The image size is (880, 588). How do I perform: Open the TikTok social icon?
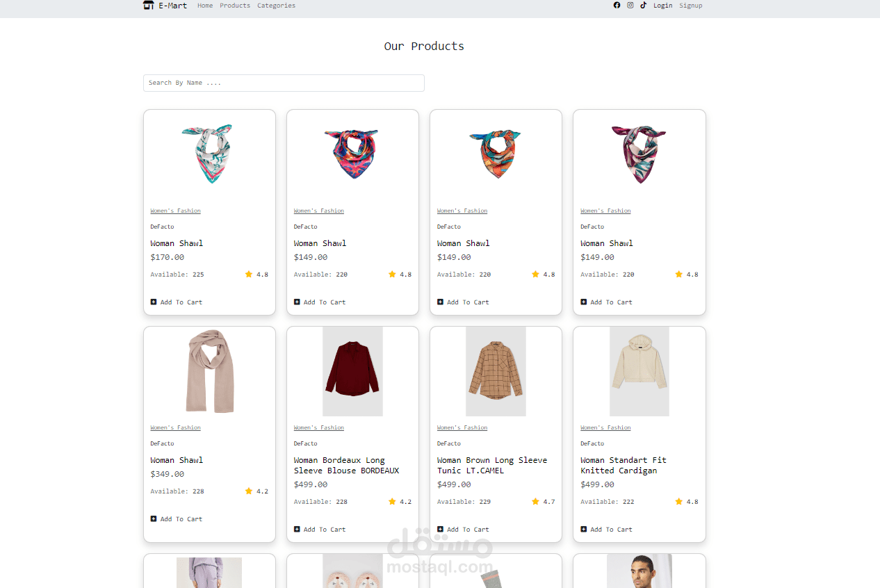[x=644, y=5]
